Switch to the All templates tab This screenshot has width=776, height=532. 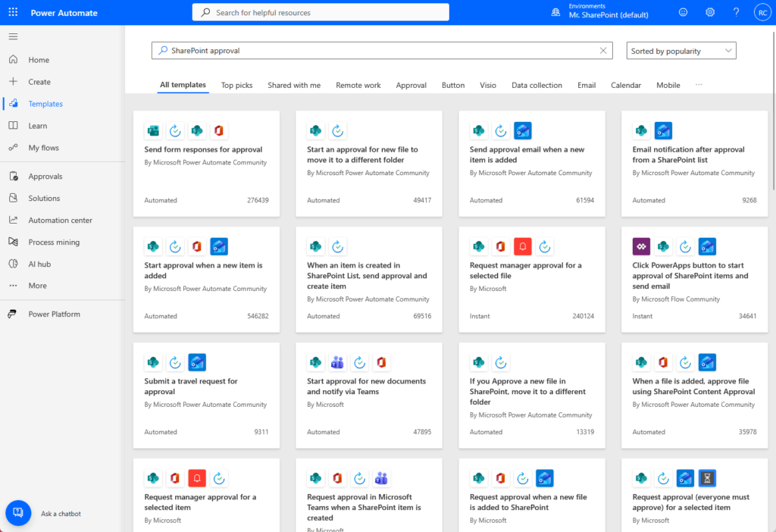(183, 85)
